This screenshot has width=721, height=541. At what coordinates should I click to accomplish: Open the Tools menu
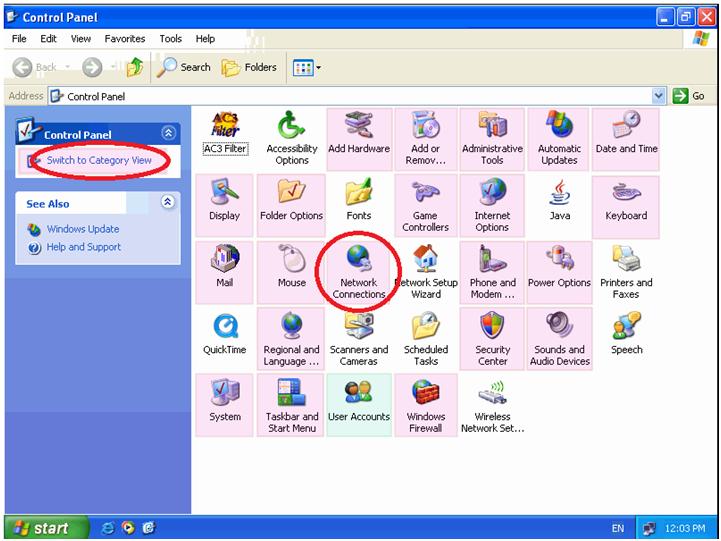click(171, 39)
